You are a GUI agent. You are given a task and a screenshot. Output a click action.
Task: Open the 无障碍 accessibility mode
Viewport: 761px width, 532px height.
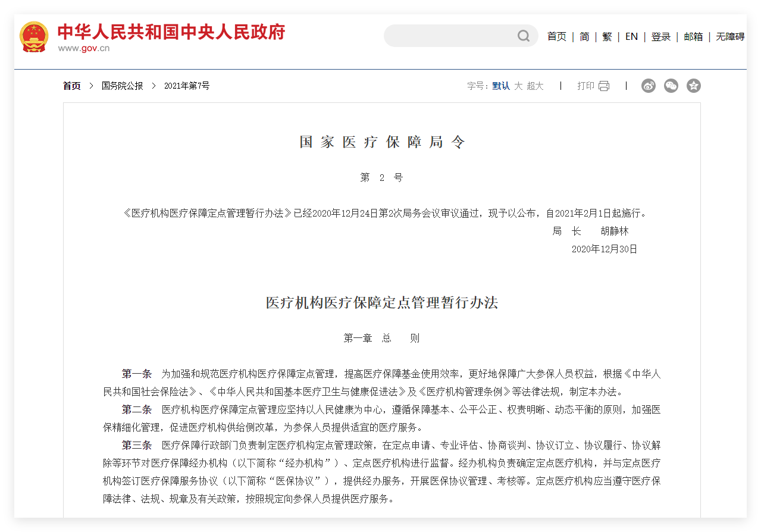click(x=729, y=36)
